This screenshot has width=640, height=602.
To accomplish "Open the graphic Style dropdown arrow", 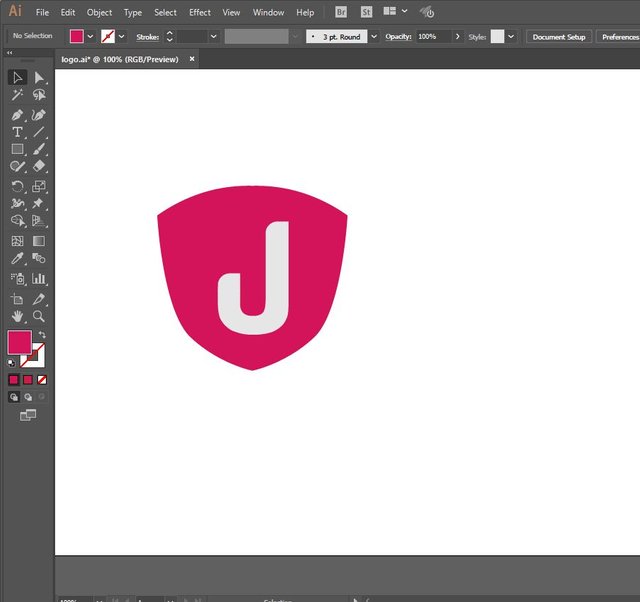I will click(x=511, y=36).
